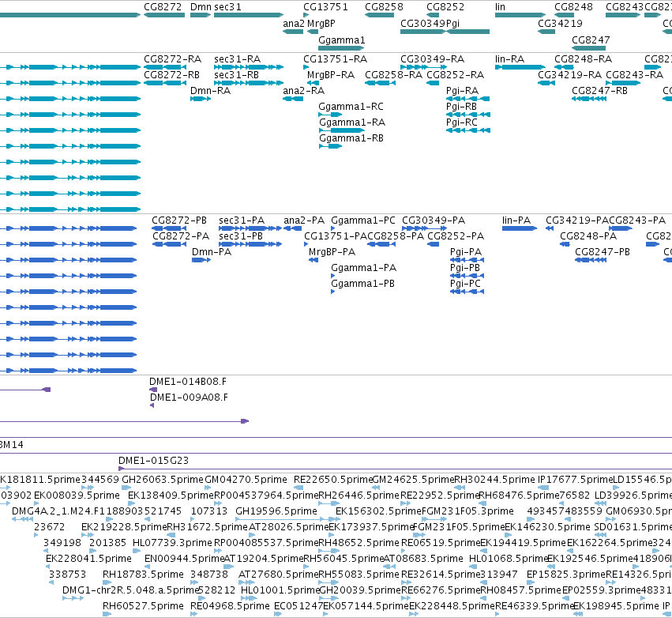Open the Pgi-RC transcript label
The image size is (672, 618).
pyautogui.click(x=462, y=122)
